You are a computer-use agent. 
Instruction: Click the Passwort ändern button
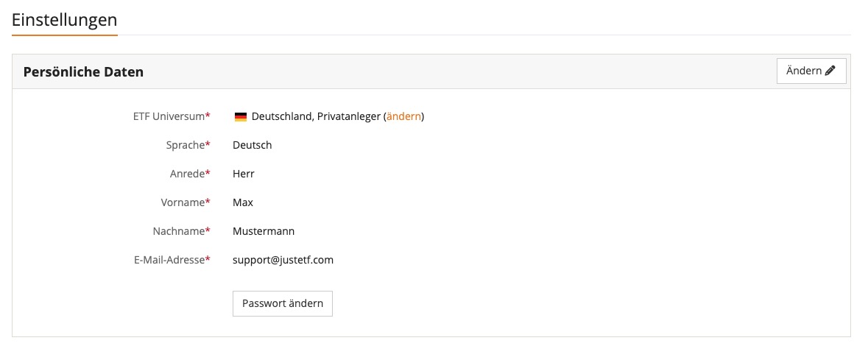coord(283,303)
